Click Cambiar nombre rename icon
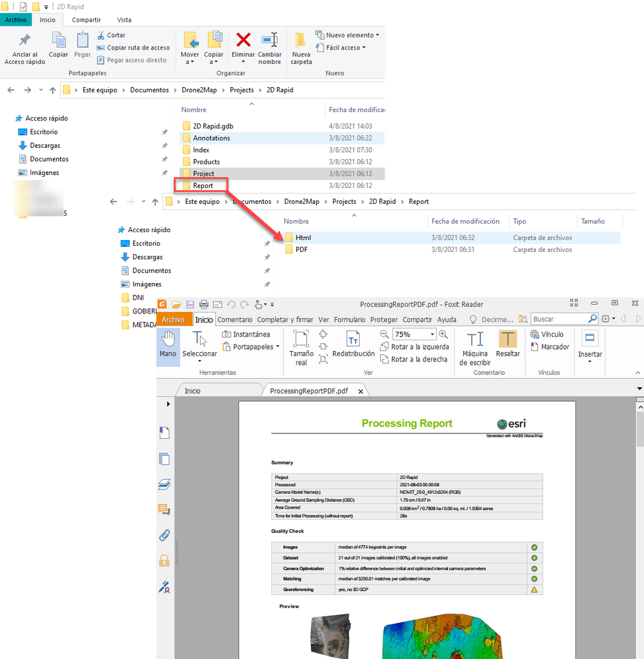This screenshot has width=644, height=659. [x=269, y=40]
